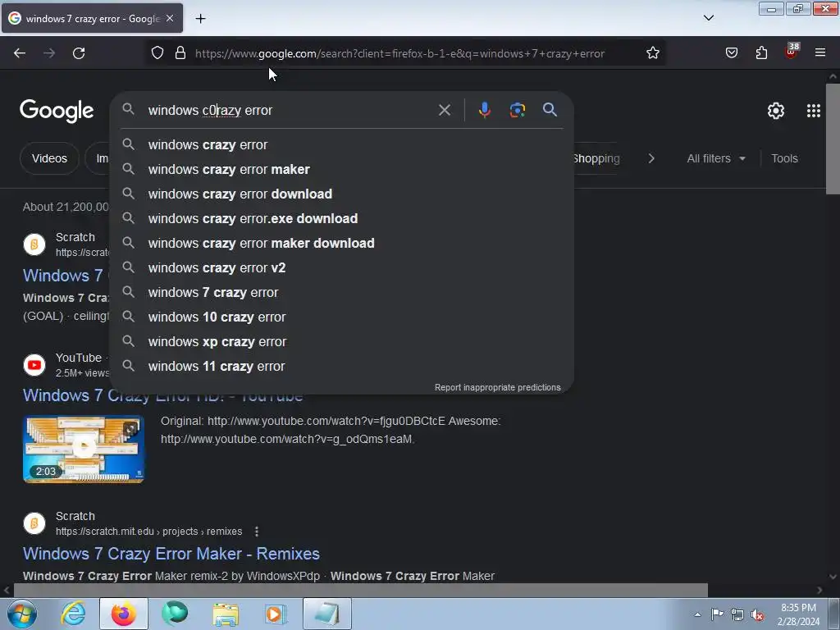This screenshot has width=840, height=630.
Task: Select suggestion windows 10 crazy error
Action: [x=342, y=317]
